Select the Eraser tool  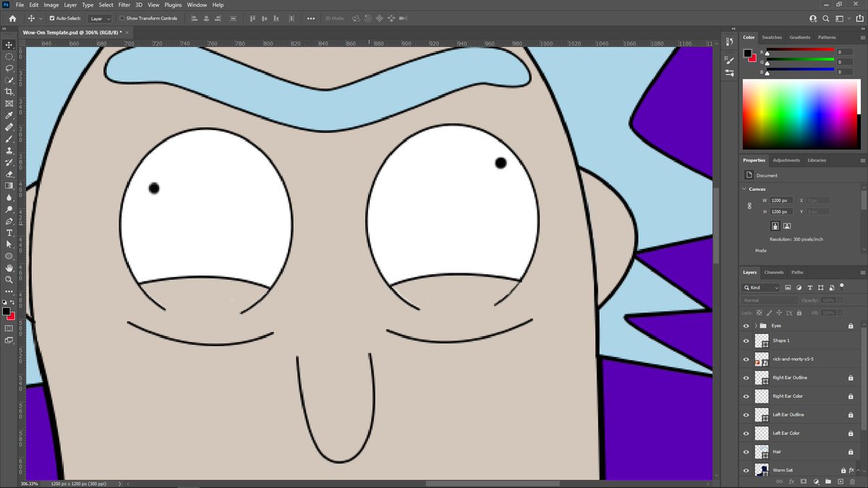(9, 174)
